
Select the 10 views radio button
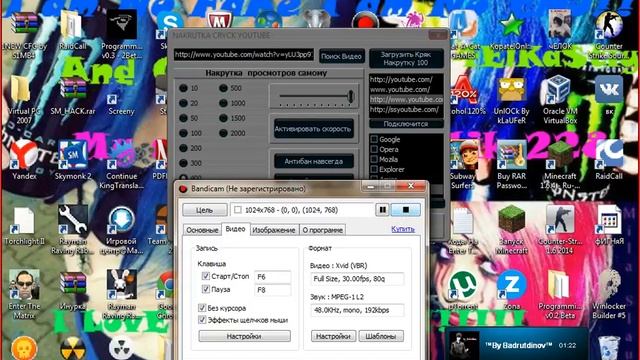pos(183,88)
